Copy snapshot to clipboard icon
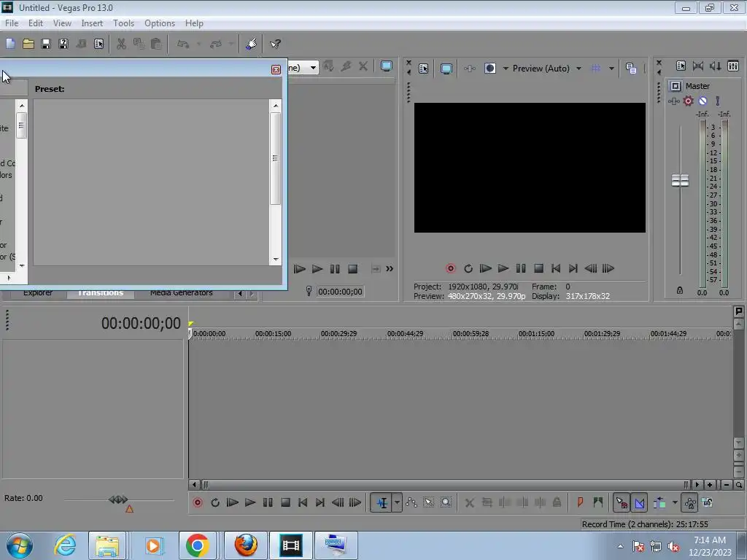The width and height of the screenshot is (747, 560). click(631, 69)
